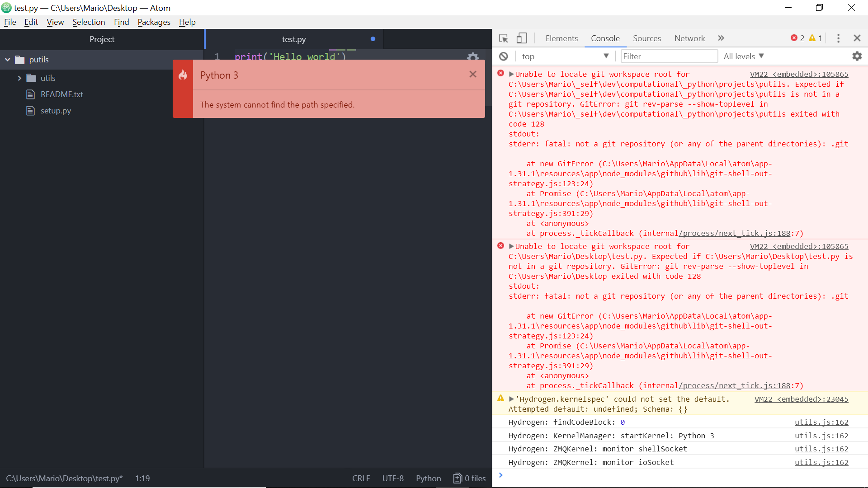
Task: Click the yellow warning count badge showing 1
Action: pos(814,38)
